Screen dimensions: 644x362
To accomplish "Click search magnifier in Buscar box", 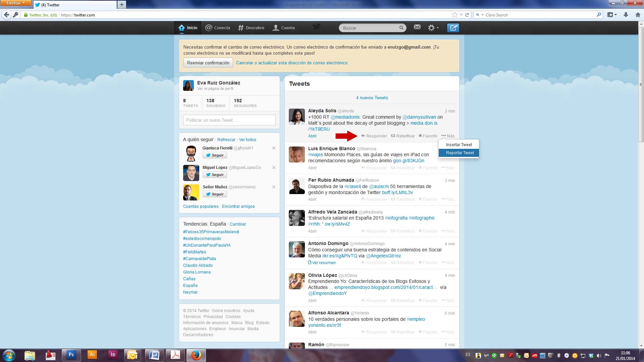I will pos(401,28).
